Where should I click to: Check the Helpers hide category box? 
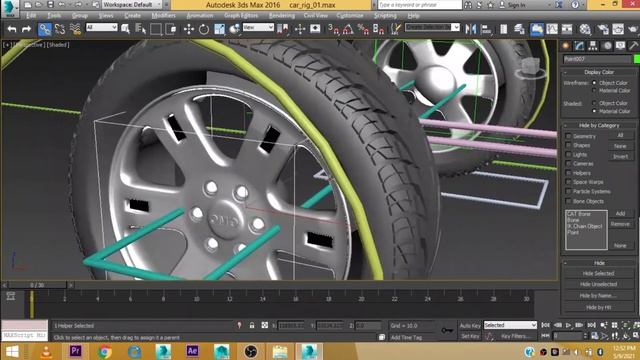pos(568,173)
